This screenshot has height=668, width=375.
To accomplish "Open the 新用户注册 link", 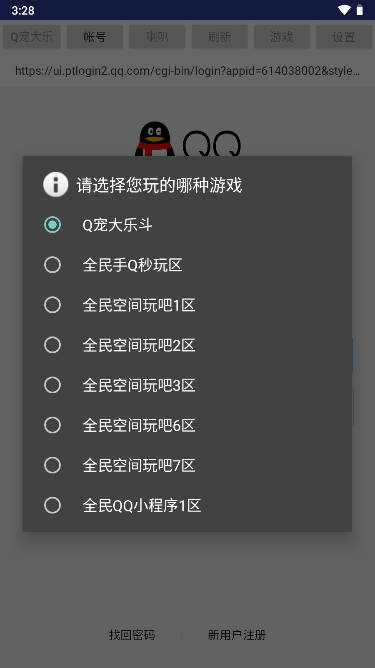I will click(237, 635).
